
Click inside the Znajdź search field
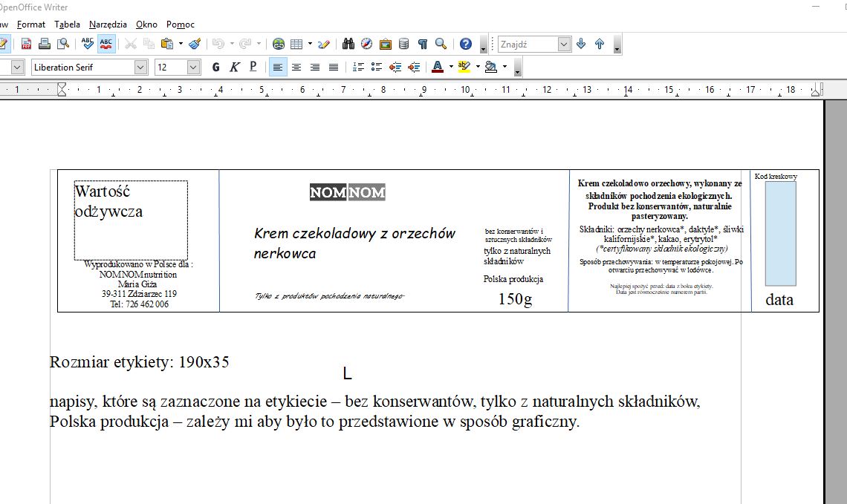pos(528,44)
